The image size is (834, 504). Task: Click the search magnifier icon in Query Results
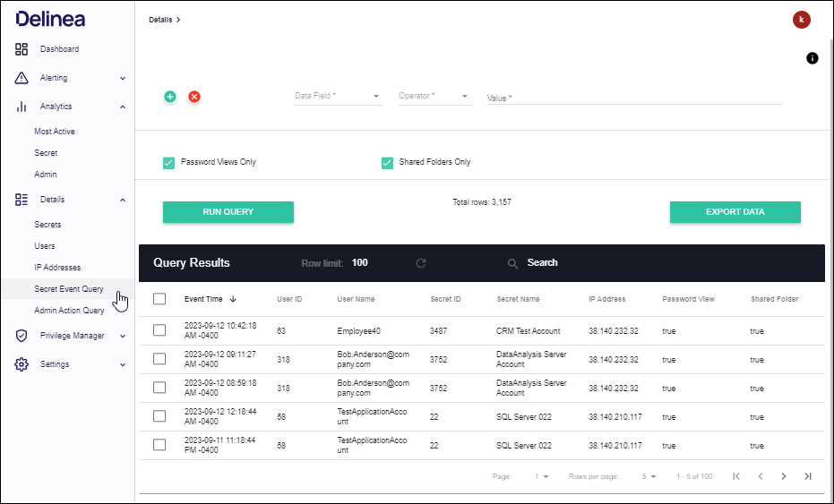coord(512,264)
